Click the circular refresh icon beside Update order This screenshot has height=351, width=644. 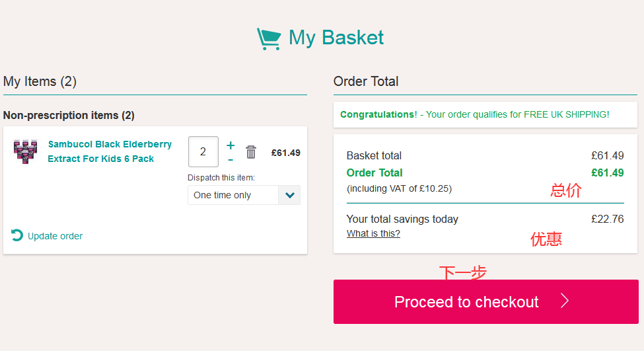(x=17, y=235)
